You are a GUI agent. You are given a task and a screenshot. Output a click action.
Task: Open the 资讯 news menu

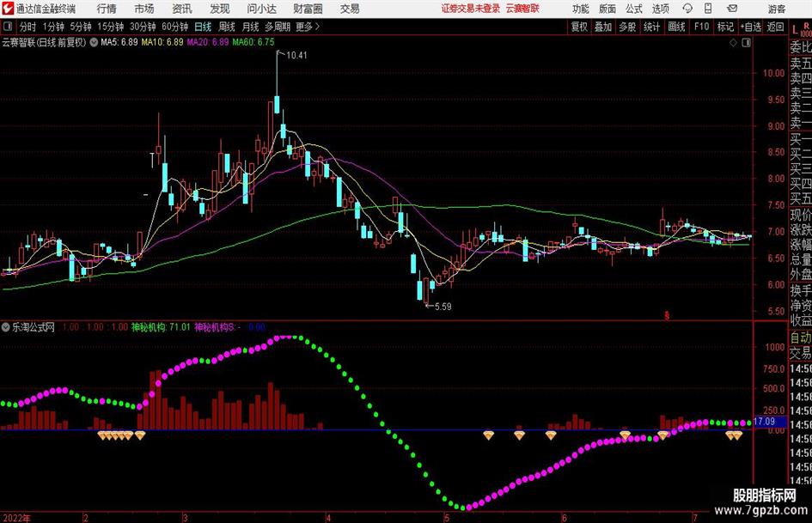click(x=182, y=9)
